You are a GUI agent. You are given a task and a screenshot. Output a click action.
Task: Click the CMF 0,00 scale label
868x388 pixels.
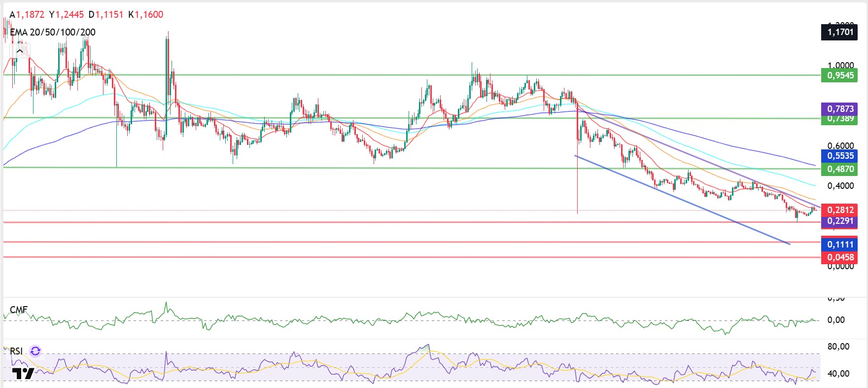(x=836, y=320)
